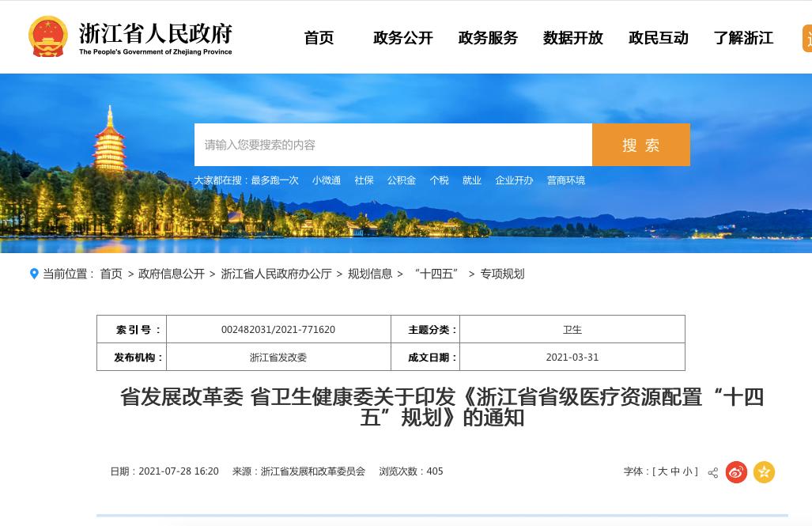
Task: Share the article to Qzone
Action: 764,472
